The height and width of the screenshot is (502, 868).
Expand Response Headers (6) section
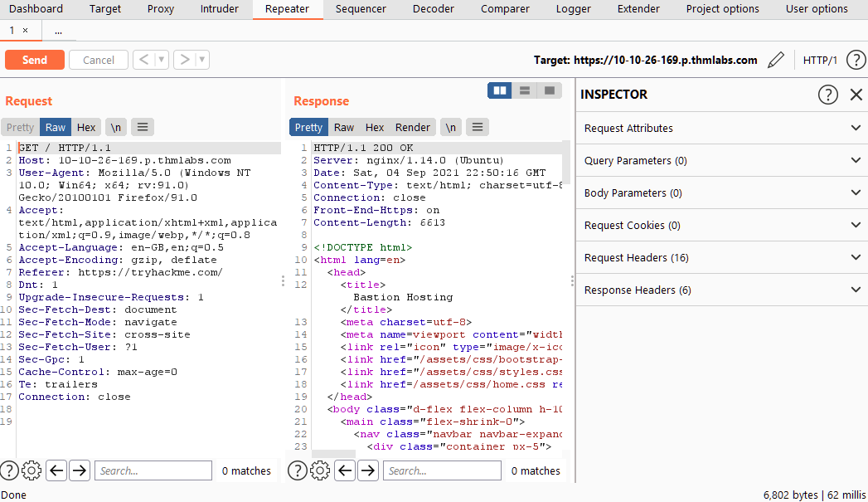point(720,290)
